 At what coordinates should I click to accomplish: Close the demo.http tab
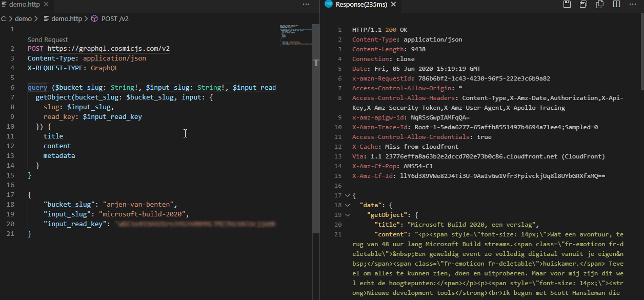[x=46, y=5]
